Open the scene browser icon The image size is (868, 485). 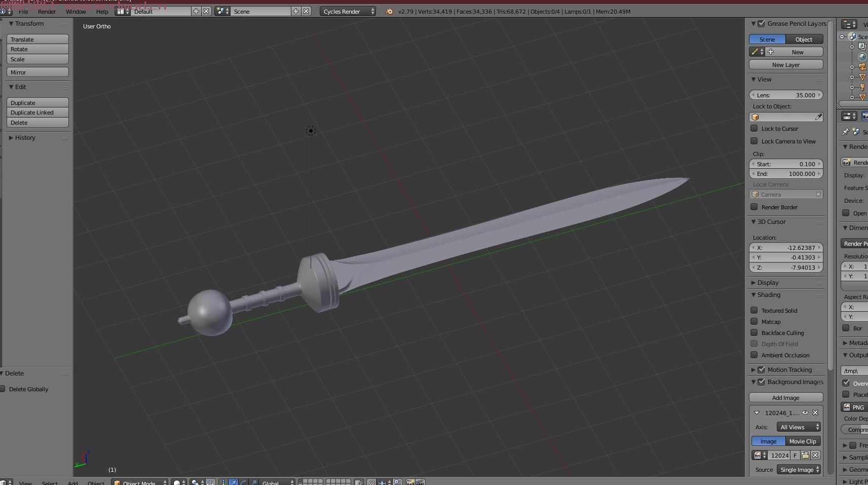point(222,11)
